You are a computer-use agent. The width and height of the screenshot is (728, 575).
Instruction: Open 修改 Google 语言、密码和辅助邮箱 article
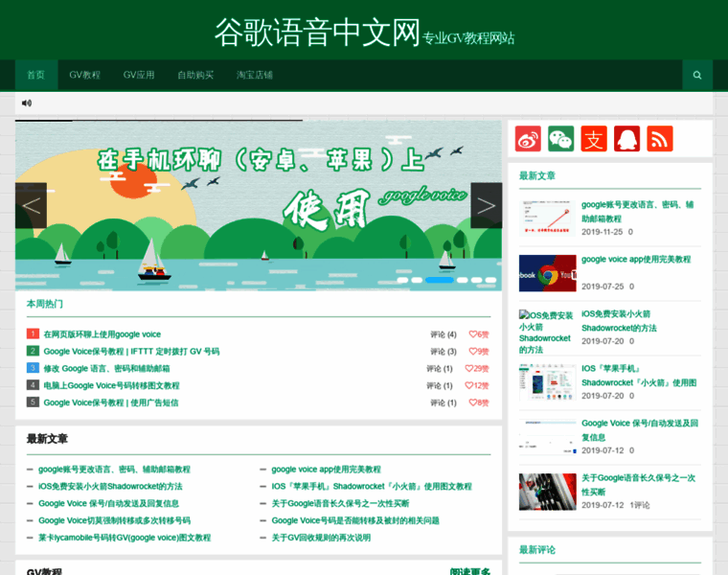106,369
